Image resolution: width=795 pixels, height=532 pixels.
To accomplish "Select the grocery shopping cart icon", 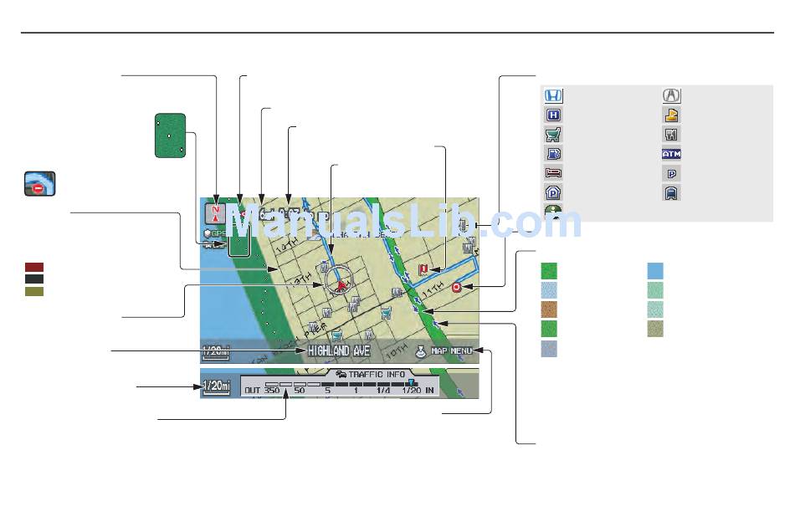I will pos(553,135).
